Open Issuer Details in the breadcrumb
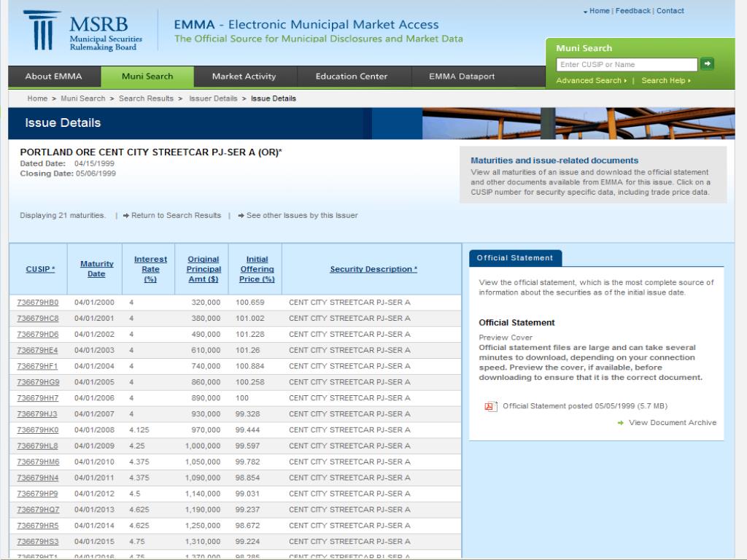Screen dimensions: 747x560 213,98
